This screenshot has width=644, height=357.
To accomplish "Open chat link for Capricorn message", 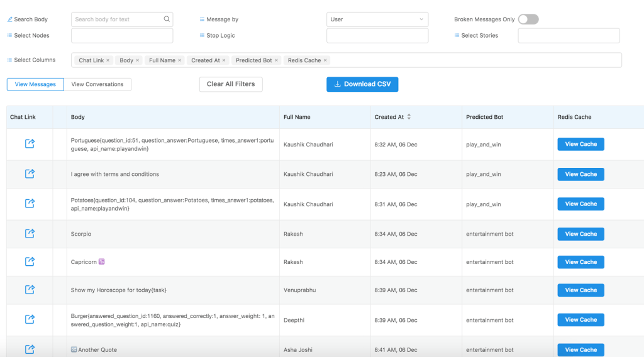I will pyautogui.click(x=30, y=262).
